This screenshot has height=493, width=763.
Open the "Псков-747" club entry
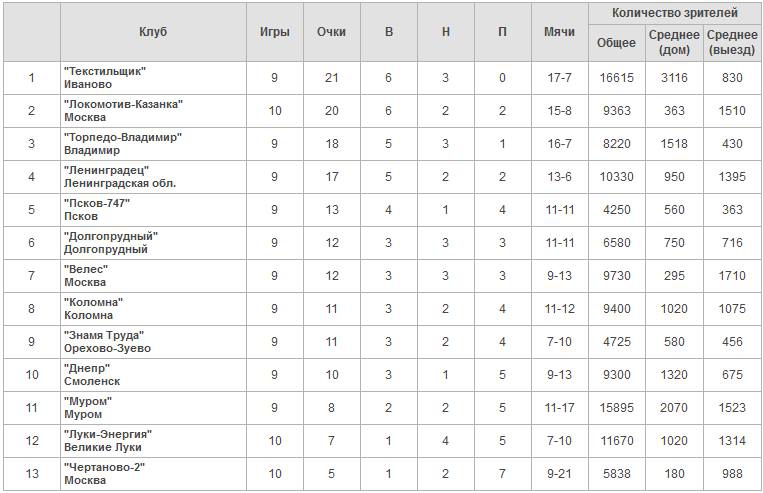[96, 203]
